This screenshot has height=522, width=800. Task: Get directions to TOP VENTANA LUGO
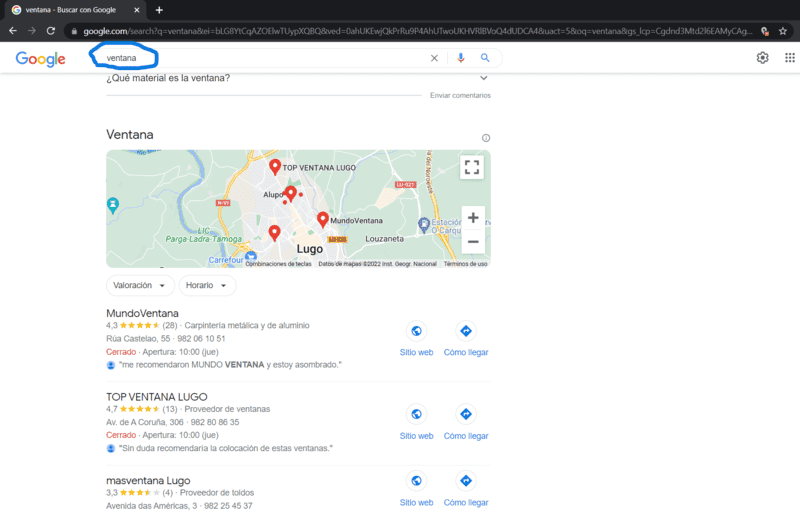(466, 413)
